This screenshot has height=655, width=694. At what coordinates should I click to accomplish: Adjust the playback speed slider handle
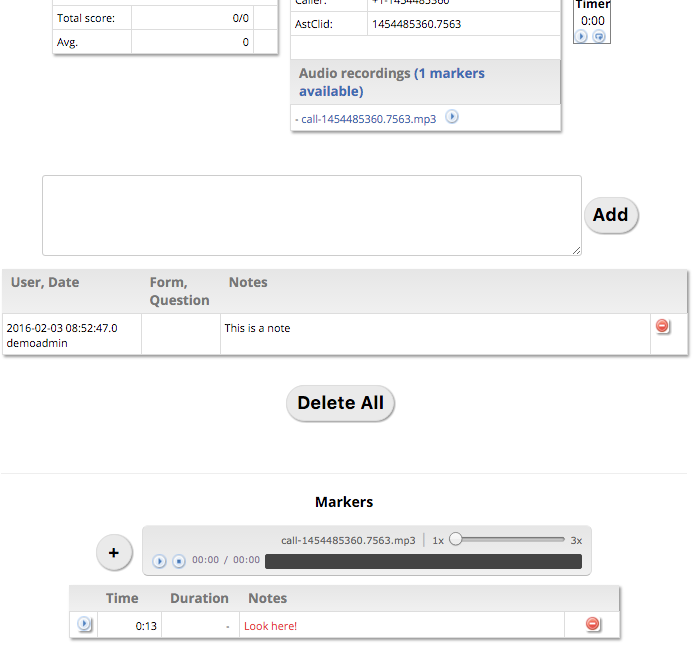pos(456,539)
